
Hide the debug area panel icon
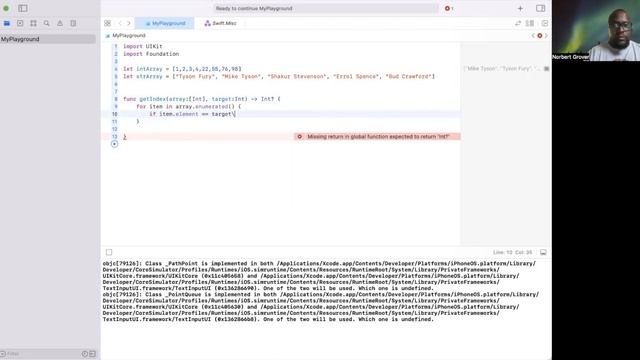coord(543,252)
